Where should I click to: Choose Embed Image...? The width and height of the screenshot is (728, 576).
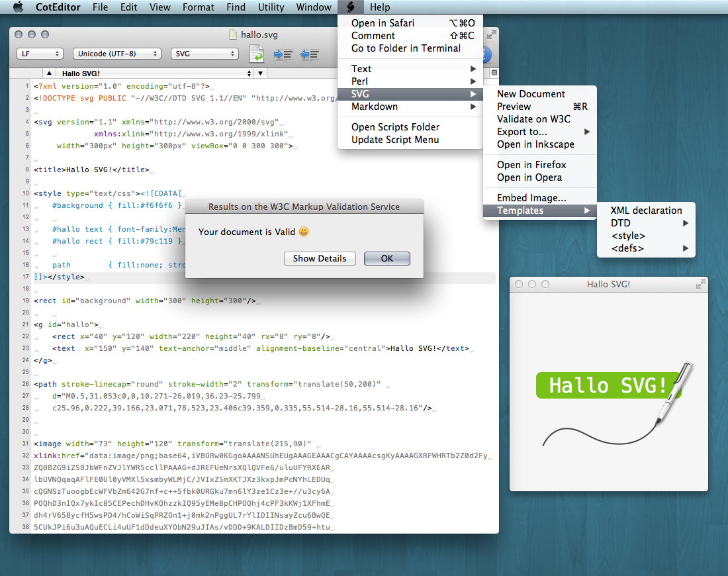tap(540, 198)
